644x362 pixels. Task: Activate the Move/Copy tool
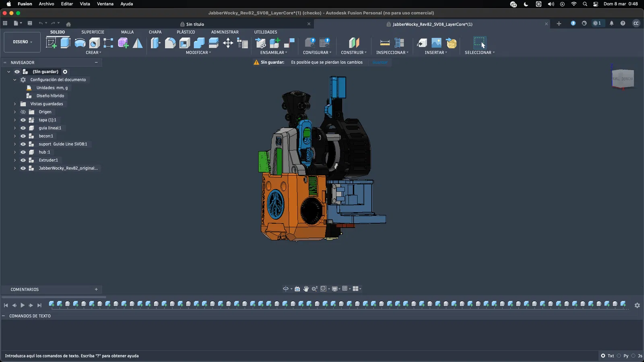coord(228,43)
